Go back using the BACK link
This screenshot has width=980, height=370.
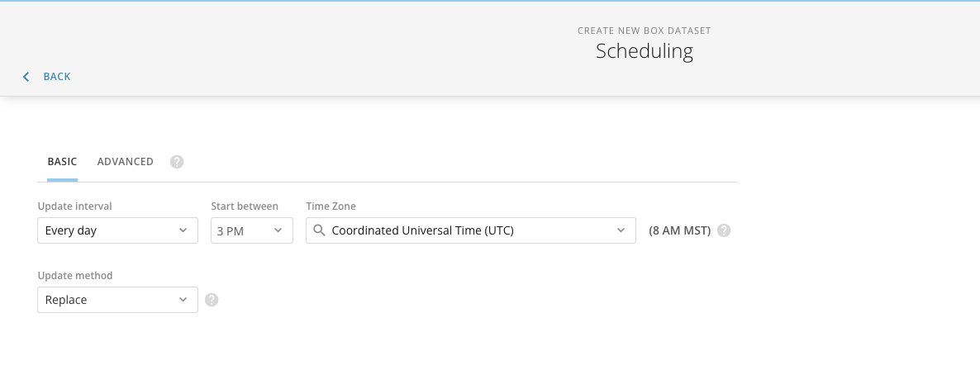pyautogui.click(x=56, y=76)
